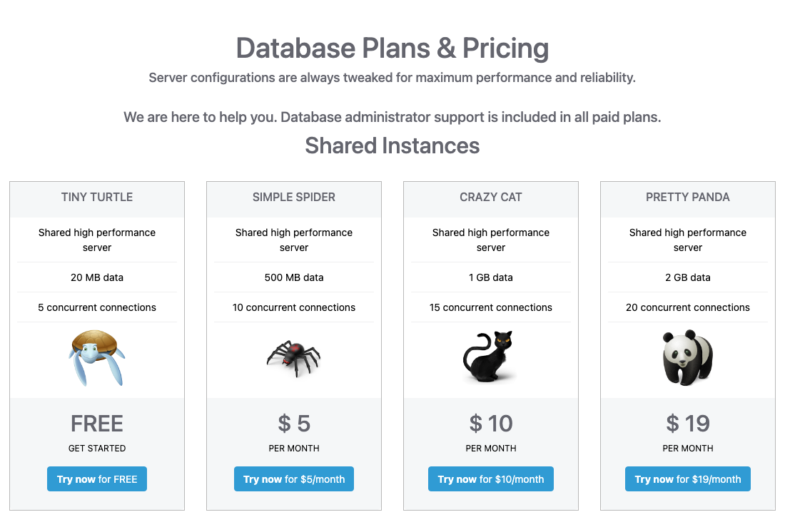Click the Simple Spider animal icon
This screenshot has height=532, width=785.
pos(294,358)
